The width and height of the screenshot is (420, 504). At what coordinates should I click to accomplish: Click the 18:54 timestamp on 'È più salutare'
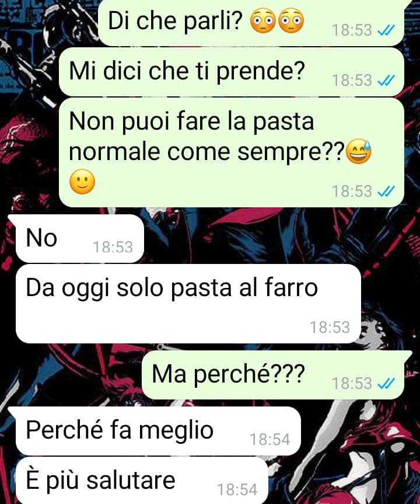coord(237,490)
